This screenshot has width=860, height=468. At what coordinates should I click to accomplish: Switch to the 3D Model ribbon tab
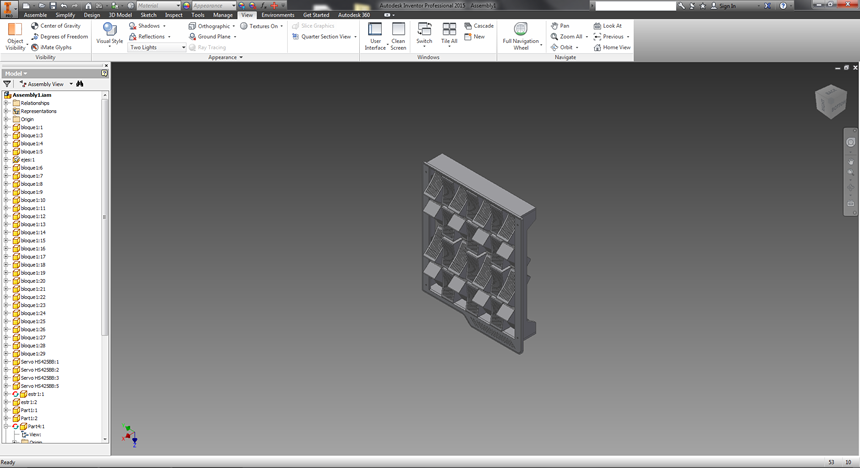click(x=120, y=15)
